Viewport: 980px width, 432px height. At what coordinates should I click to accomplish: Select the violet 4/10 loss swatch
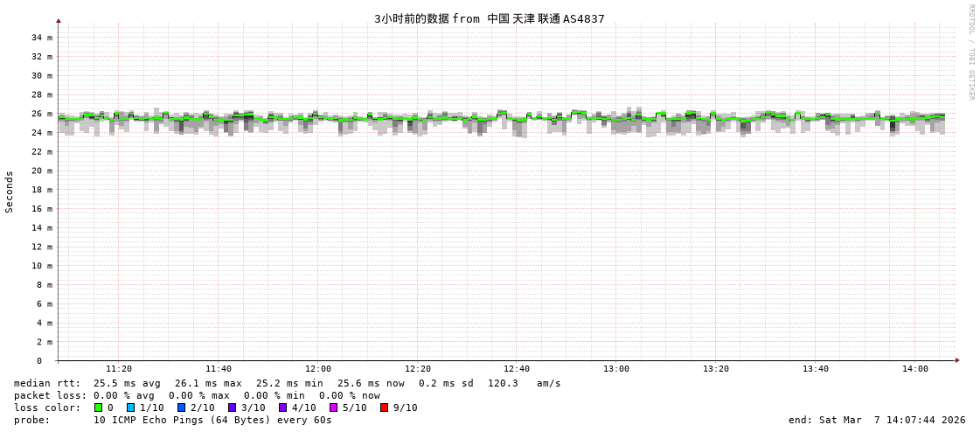point(283,408)
